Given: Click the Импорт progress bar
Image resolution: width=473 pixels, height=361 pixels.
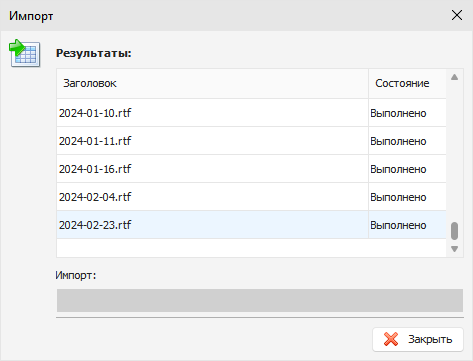Looking at the screenshot, I should (x=260, y=300).
